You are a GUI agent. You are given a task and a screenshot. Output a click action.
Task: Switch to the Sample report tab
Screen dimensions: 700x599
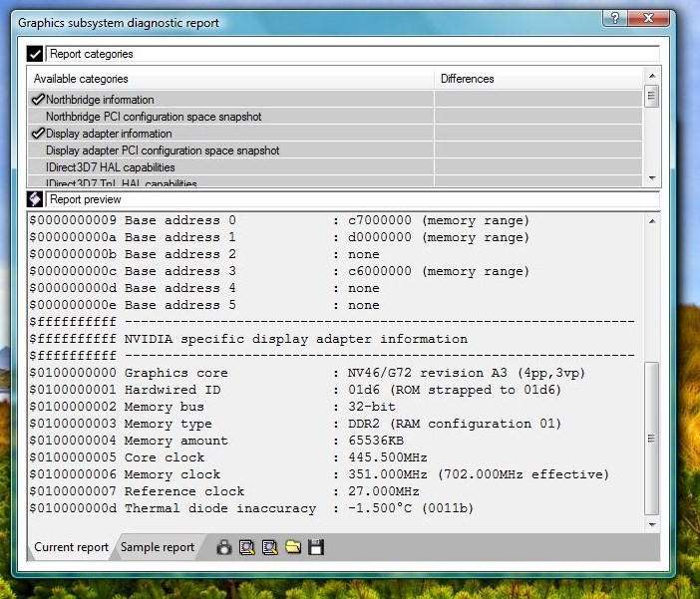click(x=158, y=547)
